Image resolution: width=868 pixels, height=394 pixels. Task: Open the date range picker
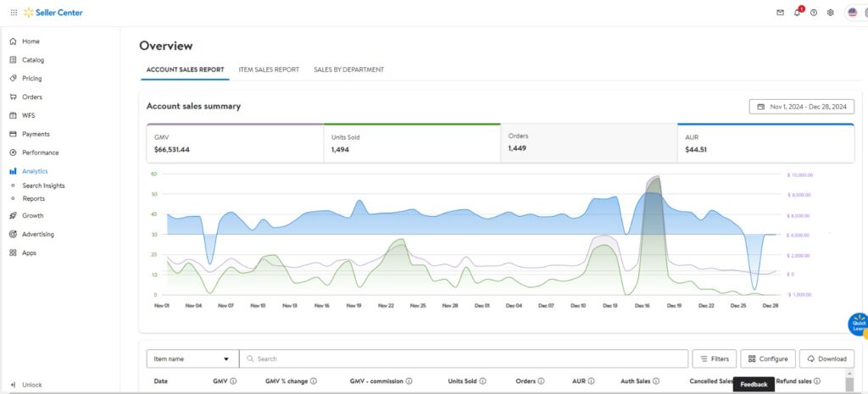coord(801,107)
